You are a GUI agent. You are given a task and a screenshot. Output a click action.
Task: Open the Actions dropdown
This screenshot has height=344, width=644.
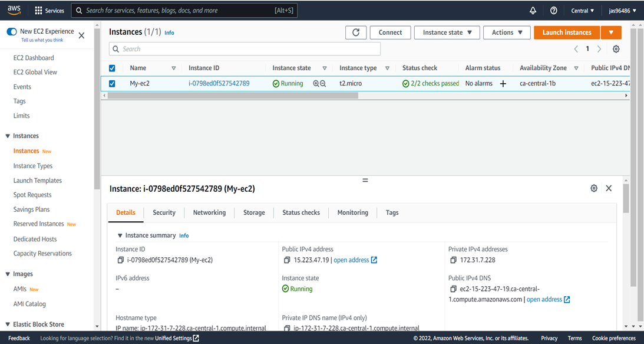(x=507, y=32)
